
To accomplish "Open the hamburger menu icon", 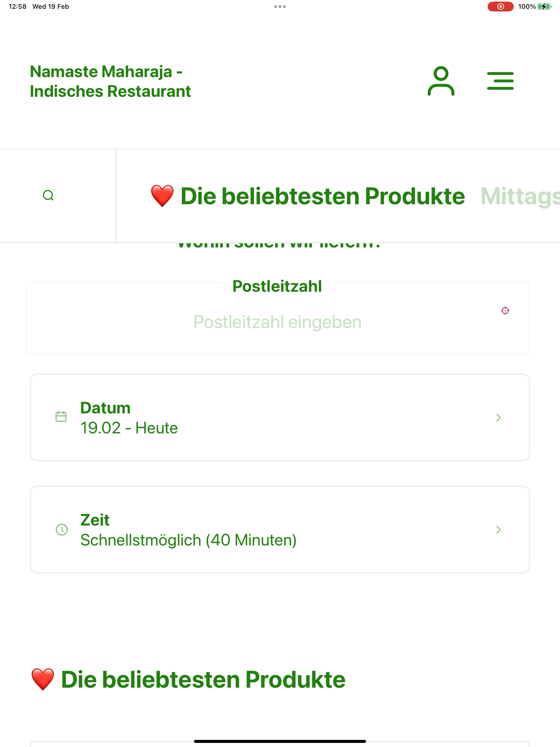I will tap(500, 81).
